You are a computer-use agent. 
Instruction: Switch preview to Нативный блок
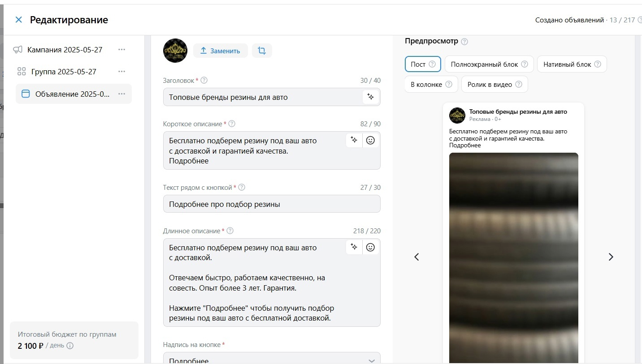[x=572, y=64]
